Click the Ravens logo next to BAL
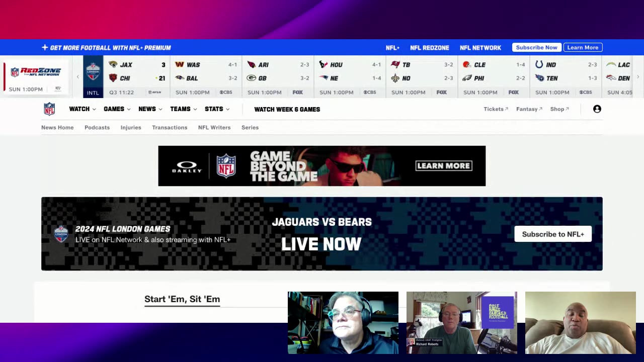The width and height of the screenshot is (644, 362). tap(180, 78)
